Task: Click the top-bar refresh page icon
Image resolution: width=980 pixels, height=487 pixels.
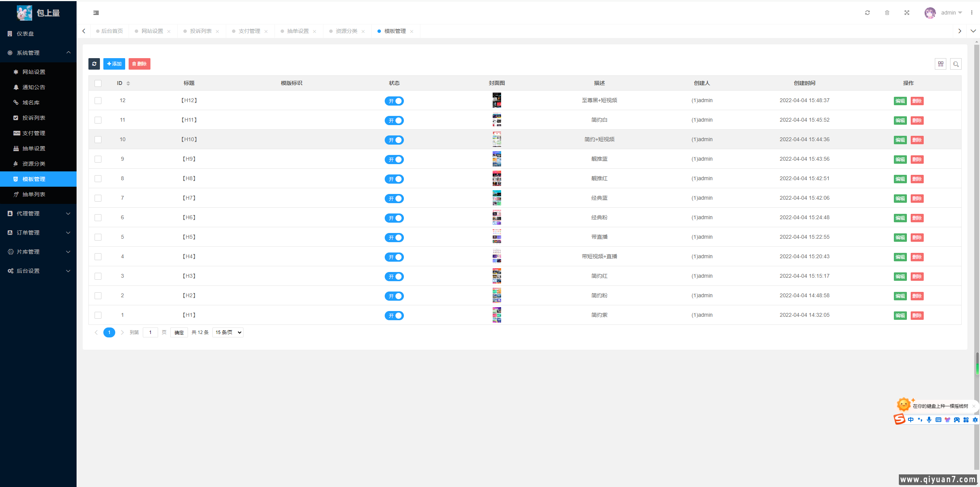Action: (867, 13)
